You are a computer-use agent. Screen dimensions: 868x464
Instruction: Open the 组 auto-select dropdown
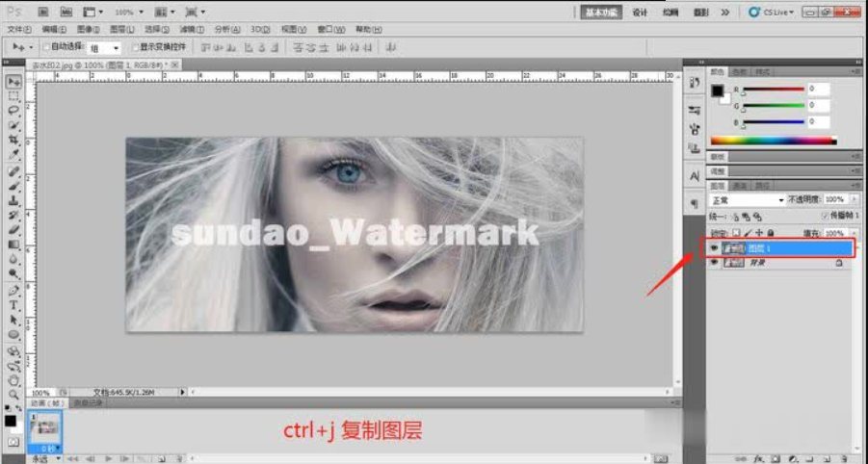[105, 49]
